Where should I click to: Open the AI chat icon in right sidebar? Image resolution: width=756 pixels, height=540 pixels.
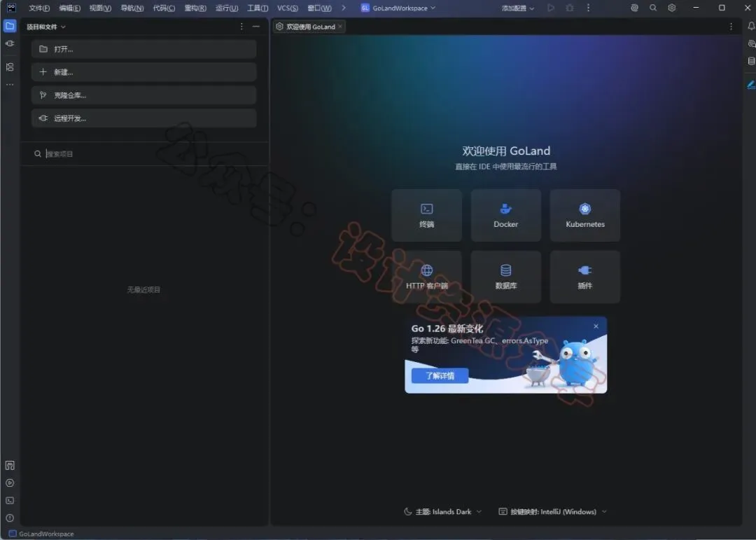tap(751, 43)
